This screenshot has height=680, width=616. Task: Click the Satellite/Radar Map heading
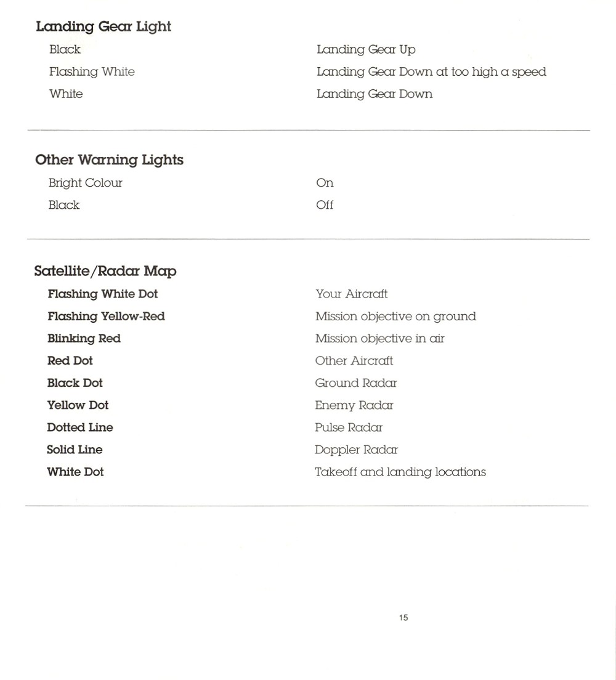point(105,271)
